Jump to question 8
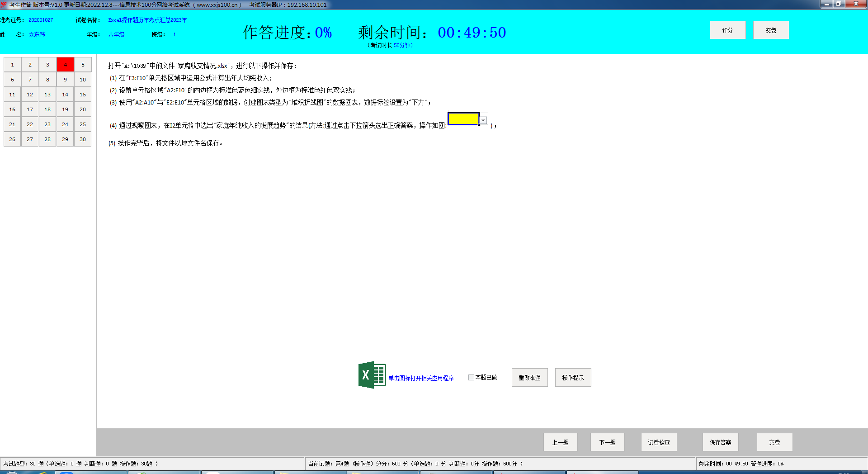868x474 pixels. point(47,80)
